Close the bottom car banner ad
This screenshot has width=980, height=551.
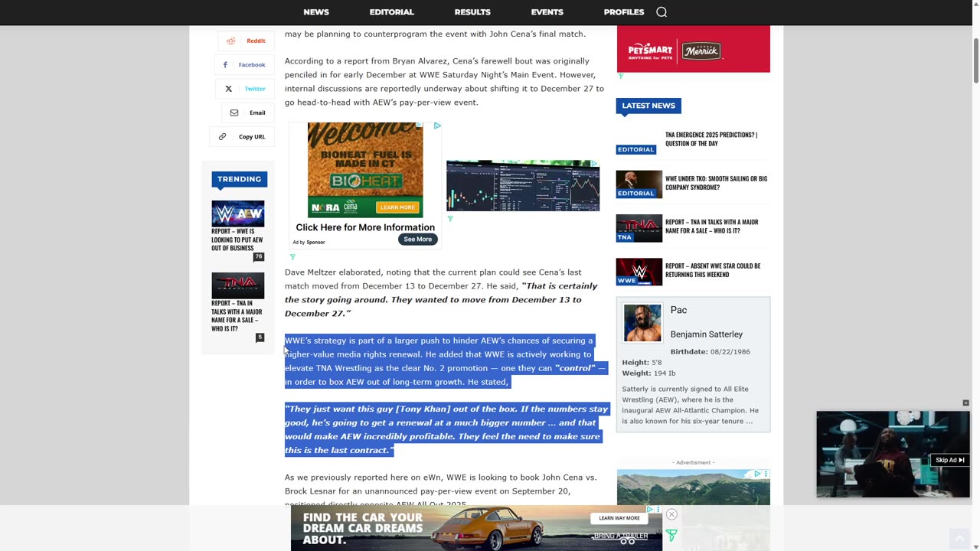(671, 514)
